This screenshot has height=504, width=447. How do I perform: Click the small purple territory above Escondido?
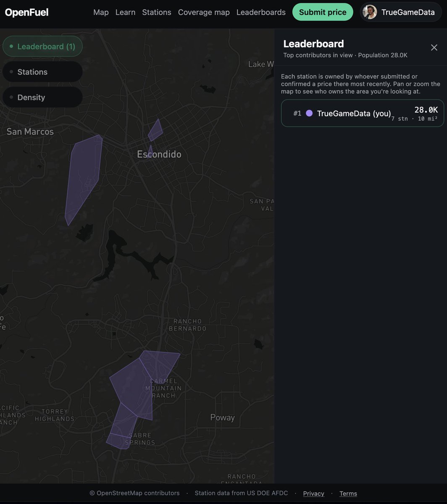click(x=155, y=130)
